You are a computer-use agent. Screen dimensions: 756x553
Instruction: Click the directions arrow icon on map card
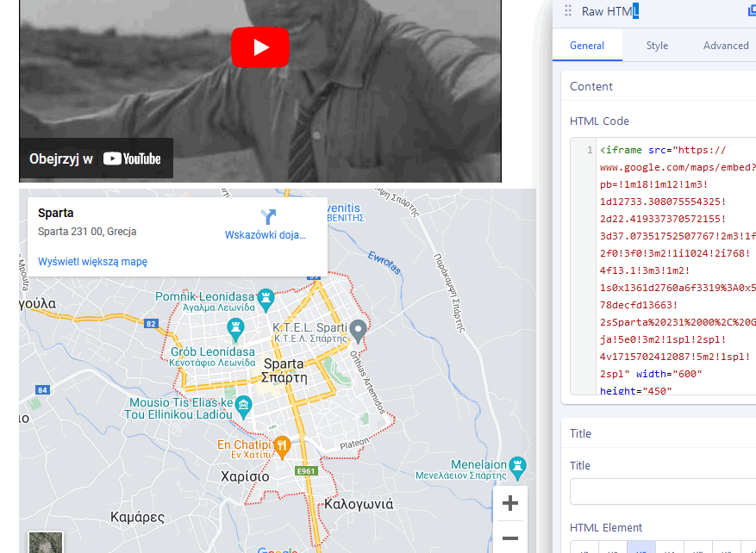point(267,216)
